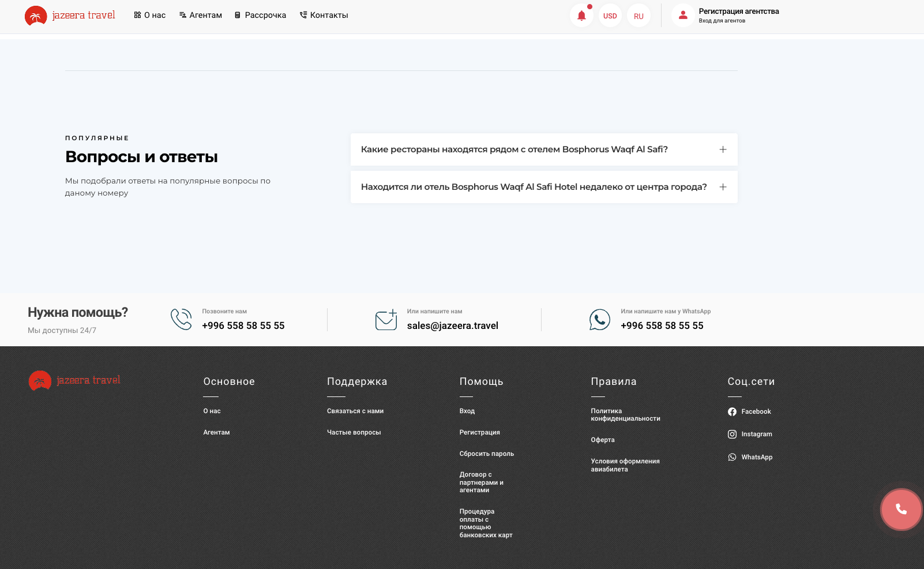This screenshot has height=569, width=924.
Task: Click the sales@jazeera.travel email link
Action: 452,325
